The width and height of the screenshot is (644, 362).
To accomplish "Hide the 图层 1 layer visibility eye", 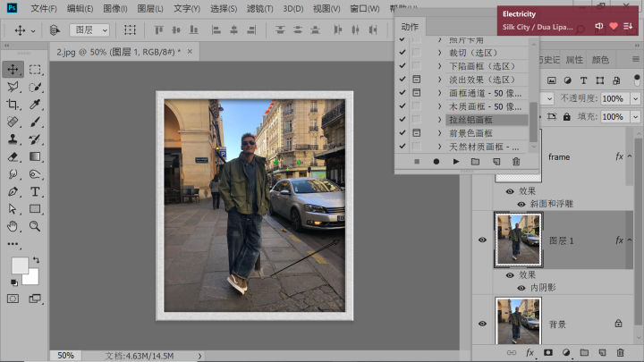I will coord(481,240).
